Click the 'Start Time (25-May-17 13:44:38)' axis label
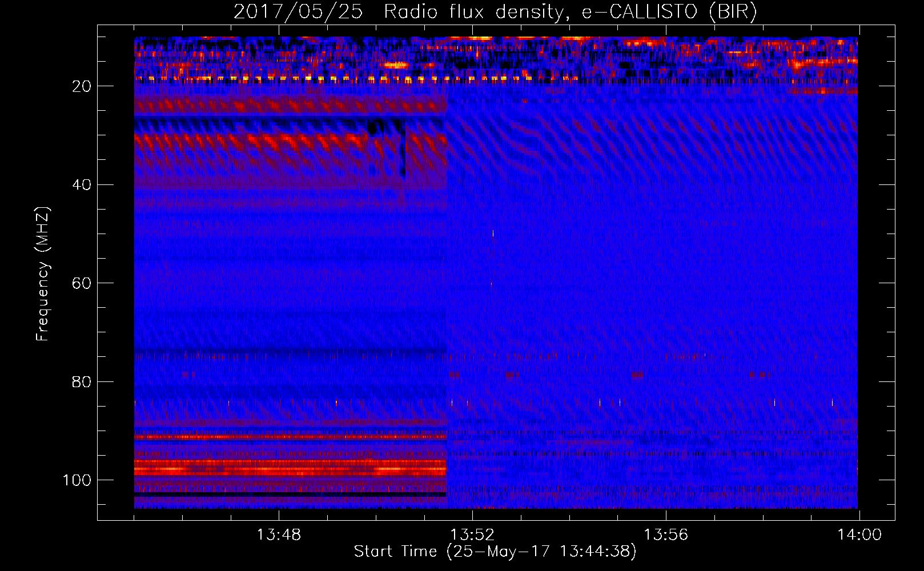The image size is (924, 571). [495, 552]
